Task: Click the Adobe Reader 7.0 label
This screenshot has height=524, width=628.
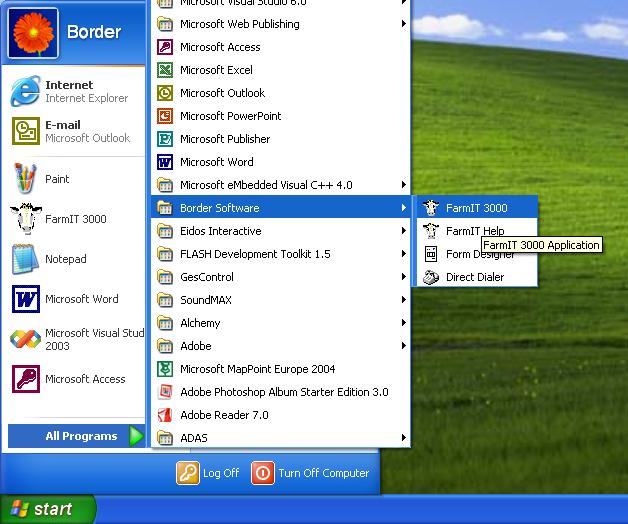Action: (224, 415)
